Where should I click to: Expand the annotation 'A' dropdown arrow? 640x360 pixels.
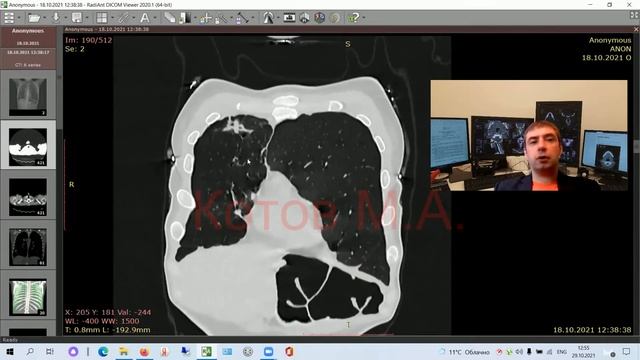(155, 18)
